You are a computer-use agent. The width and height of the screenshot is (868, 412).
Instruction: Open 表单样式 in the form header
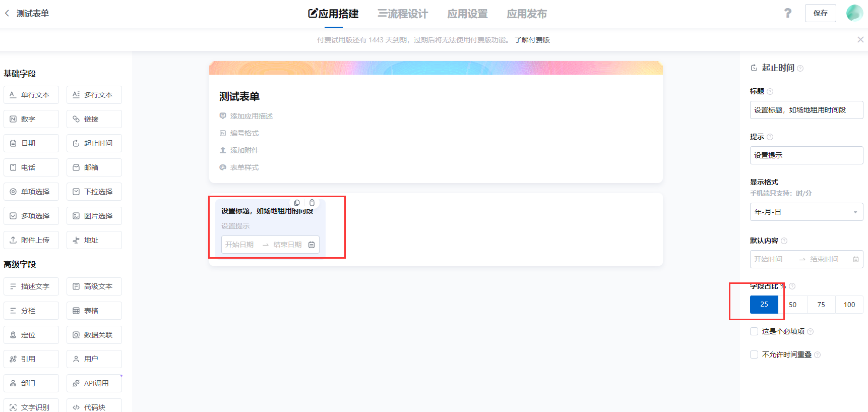coord(239,167)
